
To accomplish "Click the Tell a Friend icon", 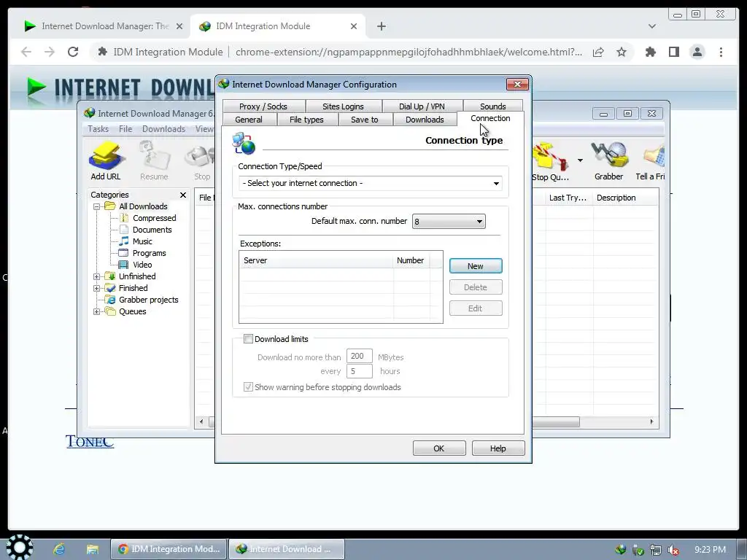I will click(x=651, y=162).
